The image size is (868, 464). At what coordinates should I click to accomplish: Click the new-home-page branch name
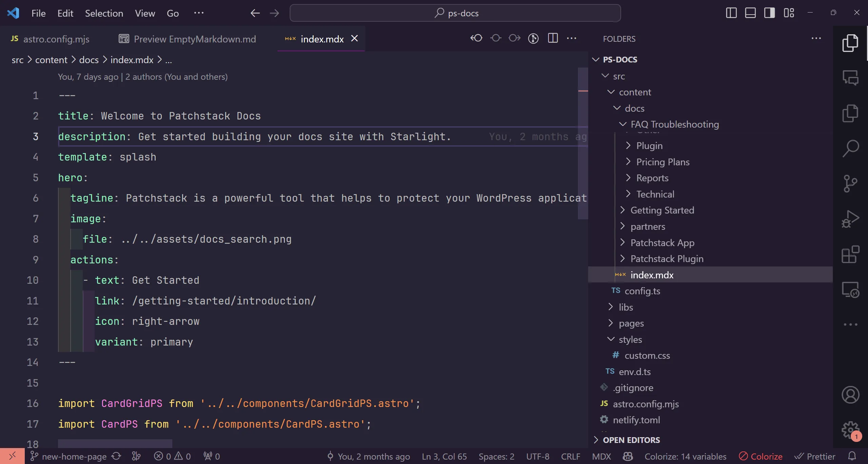coord(74,457)
